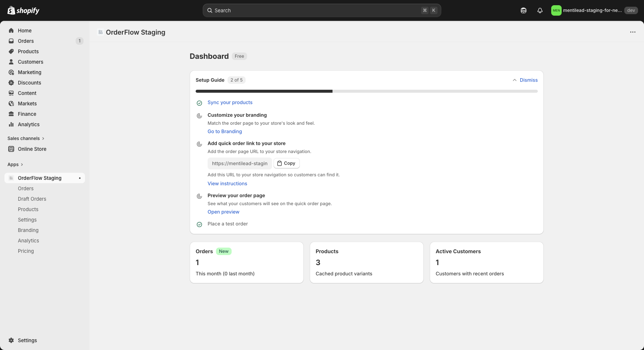Image resolution: width=644 pixels, height=350 pixels.
Task: Select the Customers section icon
Action: tap(12, 62)
